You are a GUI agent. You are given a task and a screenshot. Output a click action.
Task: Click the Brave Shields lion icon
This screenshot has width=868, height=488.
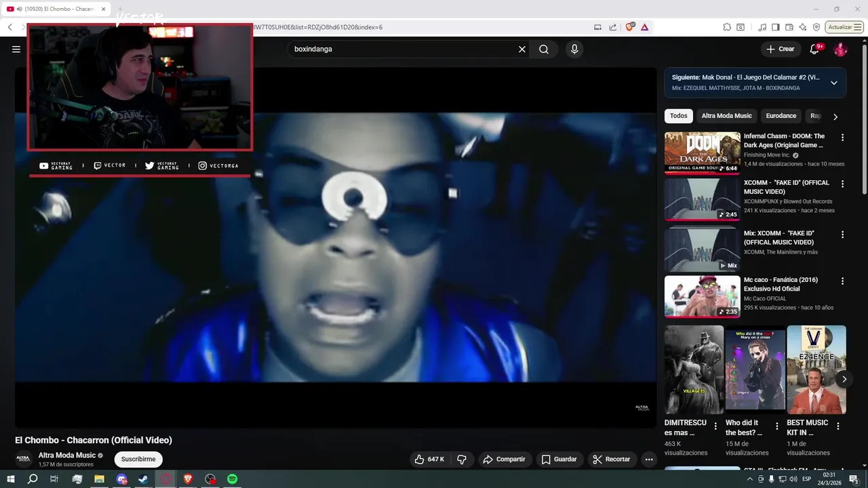630,27
